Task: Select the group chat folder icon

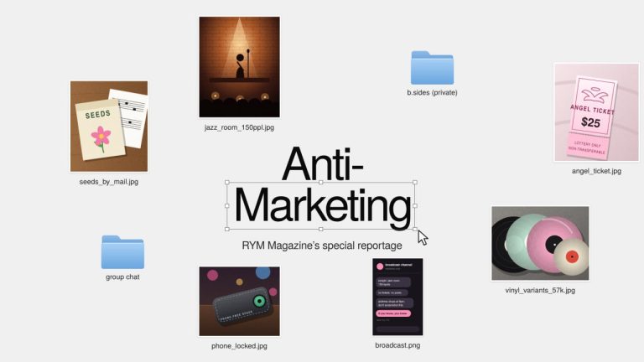Action: [122, 252]
